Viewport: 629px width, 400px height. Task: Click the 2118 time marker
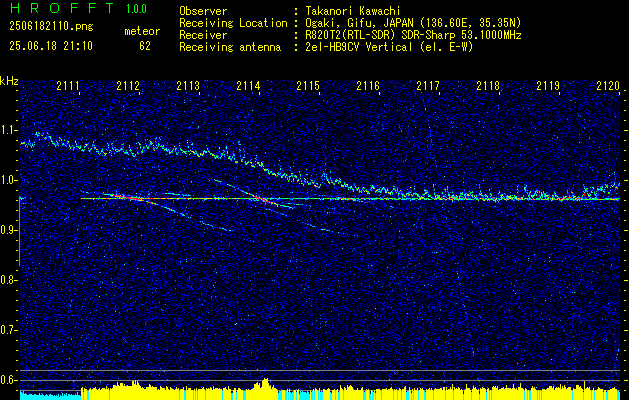(488, 86)
